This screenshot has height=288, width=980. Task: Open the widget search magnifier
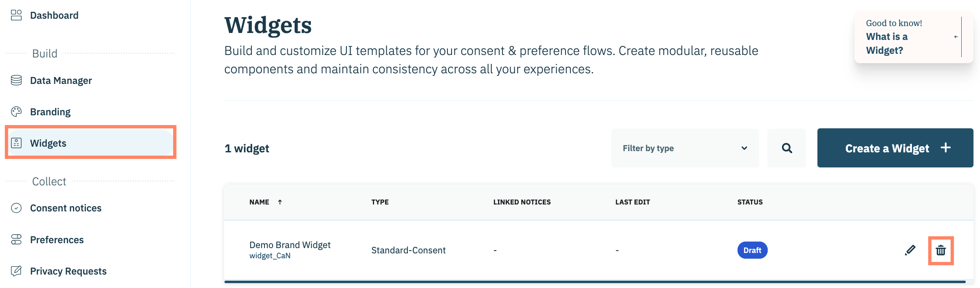coord(786,148)
